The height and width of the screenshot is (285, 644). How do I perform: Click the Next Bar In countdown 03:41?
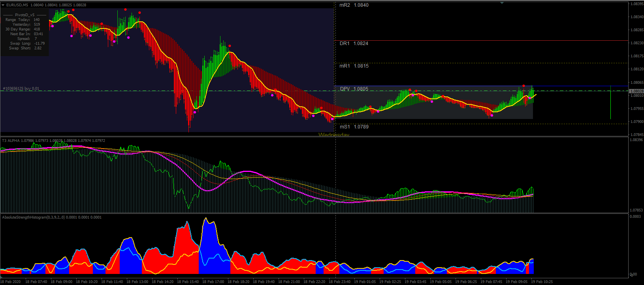[38, 34]
